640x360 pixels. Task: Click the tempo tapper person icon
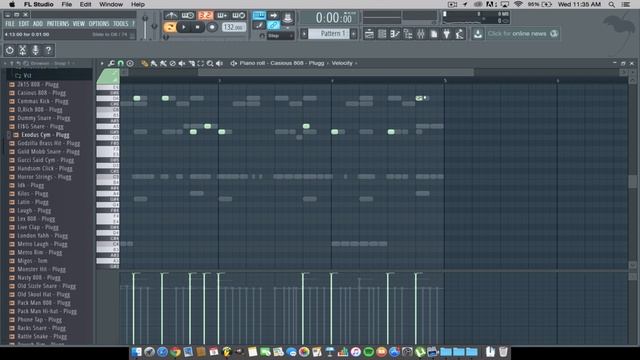coord(460,34)
